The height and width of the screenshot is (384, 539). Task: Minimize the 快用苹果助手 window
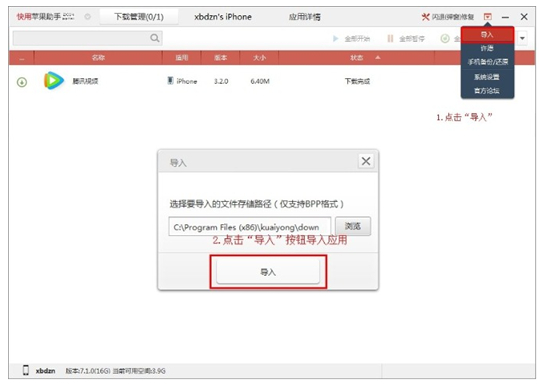(505, 17)
